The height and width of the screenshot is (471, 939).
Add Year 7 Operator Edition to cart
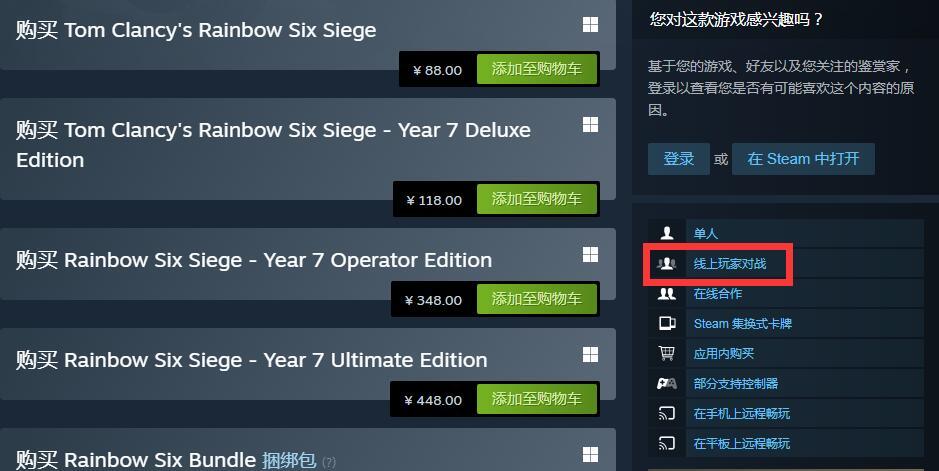click(x=537, y=299)
